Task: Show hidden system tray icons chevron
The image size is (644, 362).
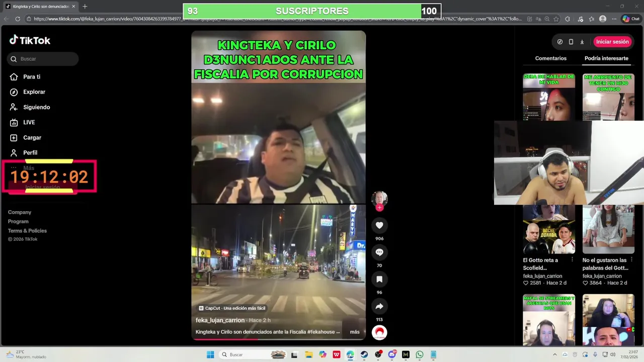Action: [x=555, y=354]
